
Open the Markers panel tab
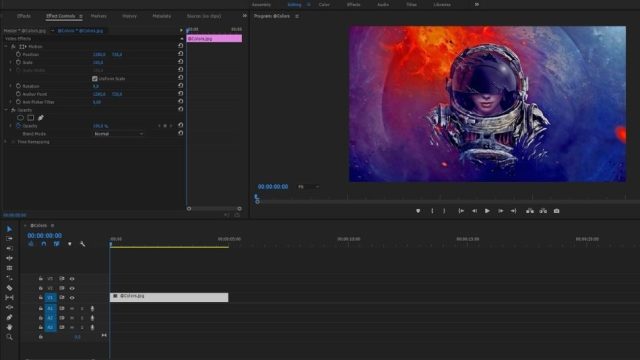point(98,16)
